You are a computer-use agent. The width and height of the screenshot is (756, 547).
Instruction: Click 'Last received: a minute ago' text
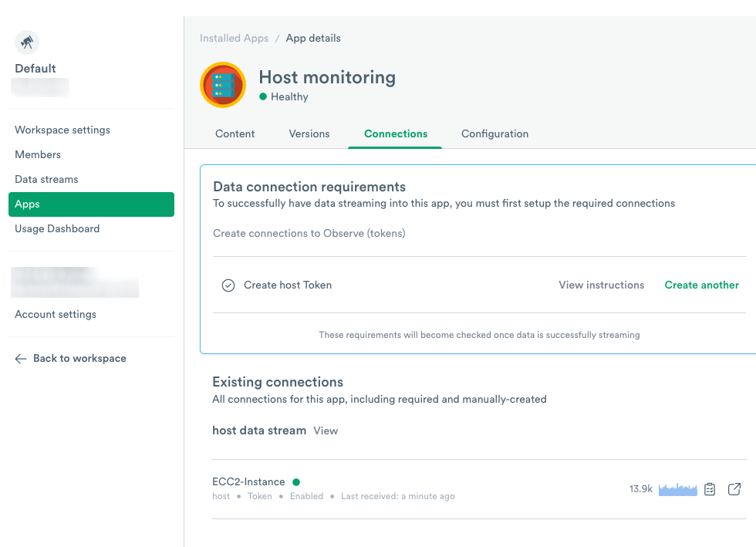pyautogui.click(x=398, y=496)
